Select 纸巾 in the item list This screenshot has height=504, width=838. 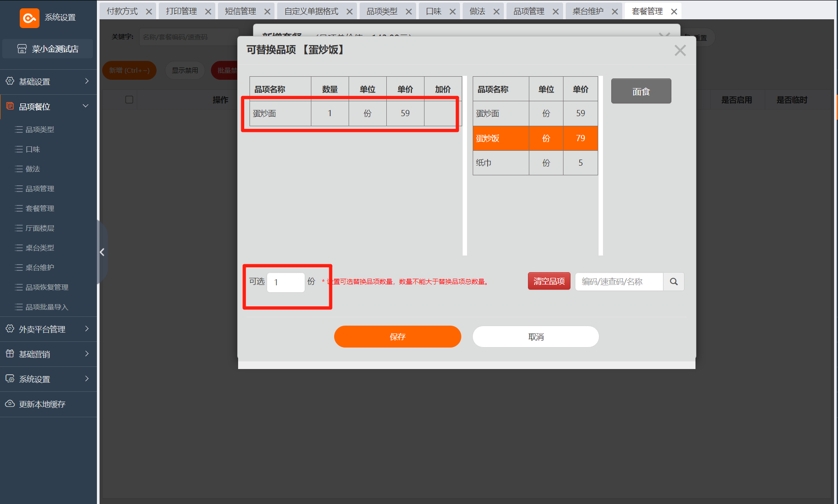pyautogui.click(x=535, y=163)
